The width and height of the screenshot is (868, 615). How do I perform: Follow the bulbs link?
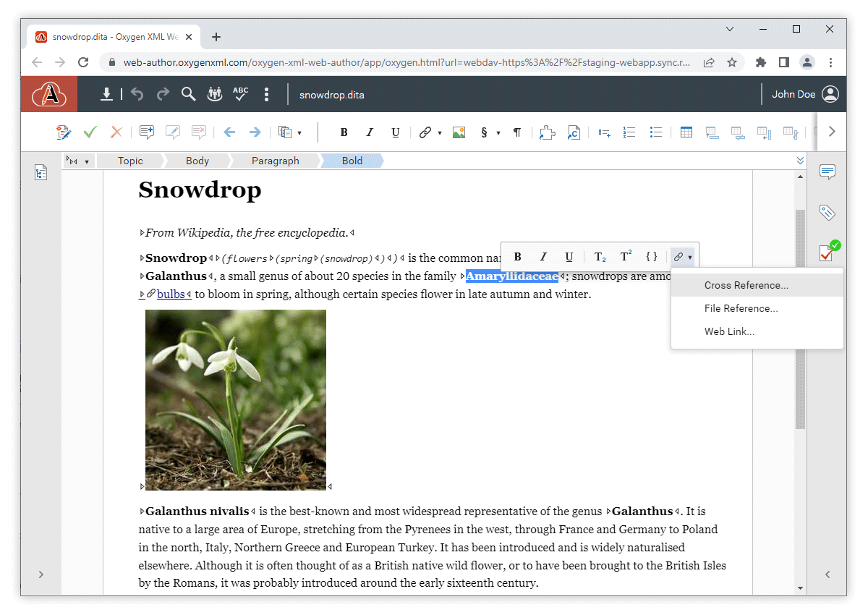pyautogui.click(x=171, y=294)
